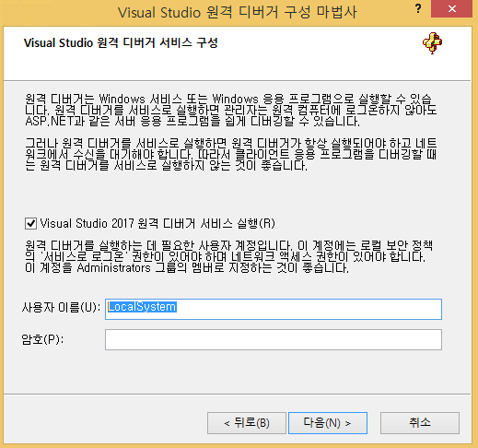Uncheck Visual Studio 2017 원격 디버거 서비스 실행 checkbox
478x448 pixels.
pyautogui.click(x=30, y=223)
